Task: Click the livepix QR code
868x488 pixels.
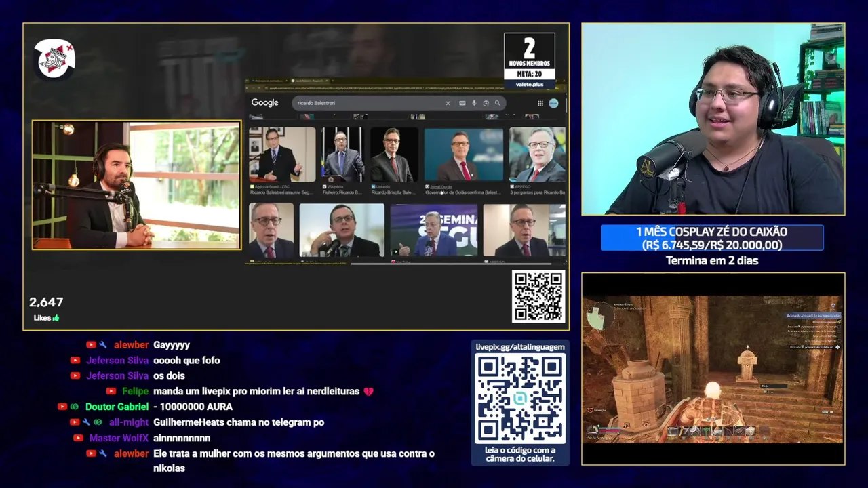Action: (x=520, y=399)
